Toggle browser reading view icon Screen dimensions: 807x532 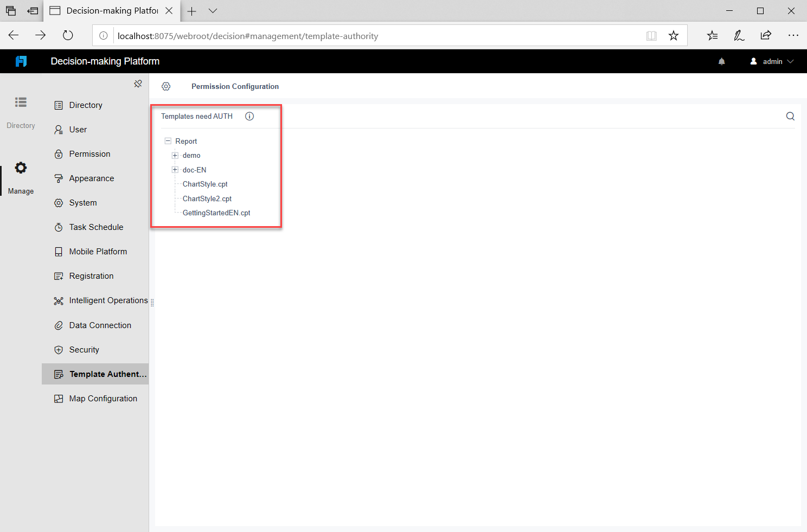[651, 36]
